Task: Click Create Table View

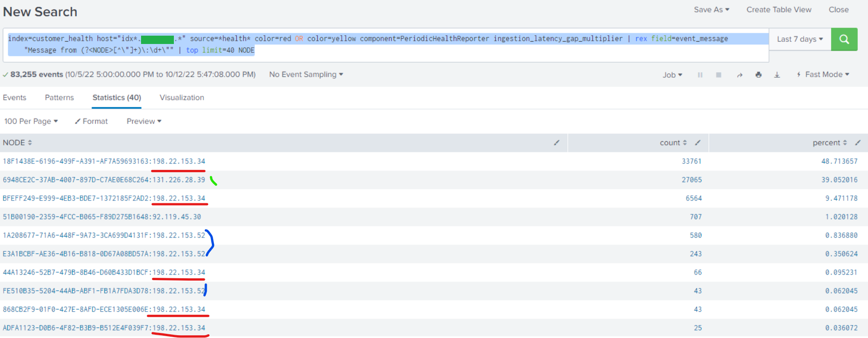Action: coord(779,10)
